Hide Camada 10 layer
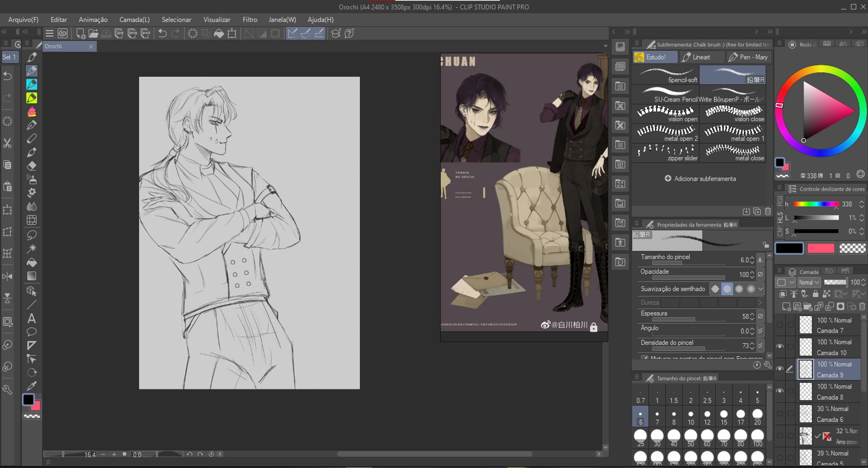This screenshot has width=868, height=468. click(x=780, y=346)
